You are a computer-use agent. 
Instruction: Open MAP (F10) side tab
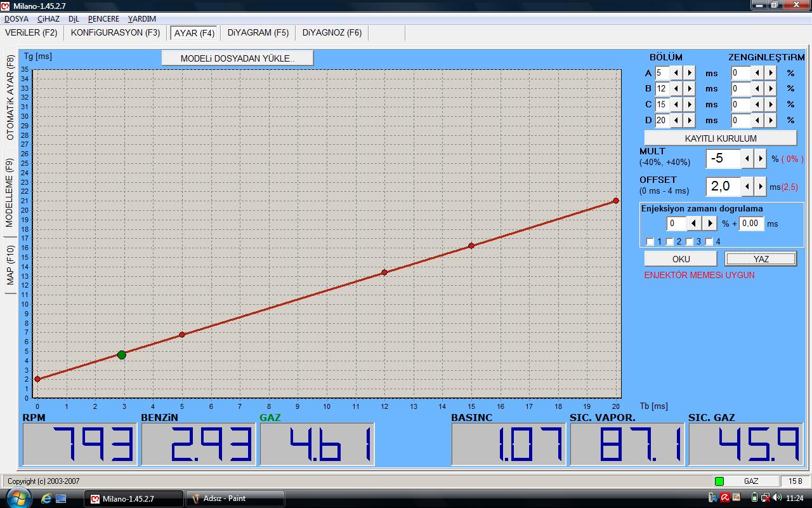pos(10,265)
